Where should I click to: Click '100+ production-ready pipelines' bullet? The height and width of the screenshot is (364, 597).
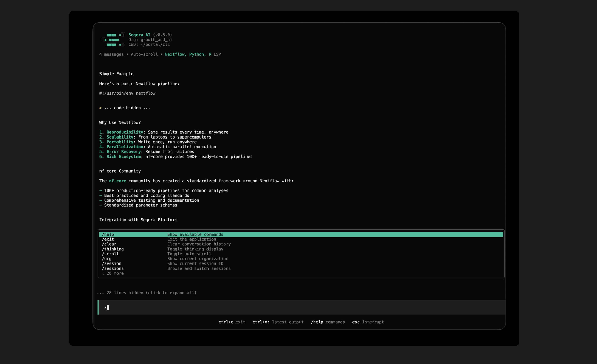164,190
